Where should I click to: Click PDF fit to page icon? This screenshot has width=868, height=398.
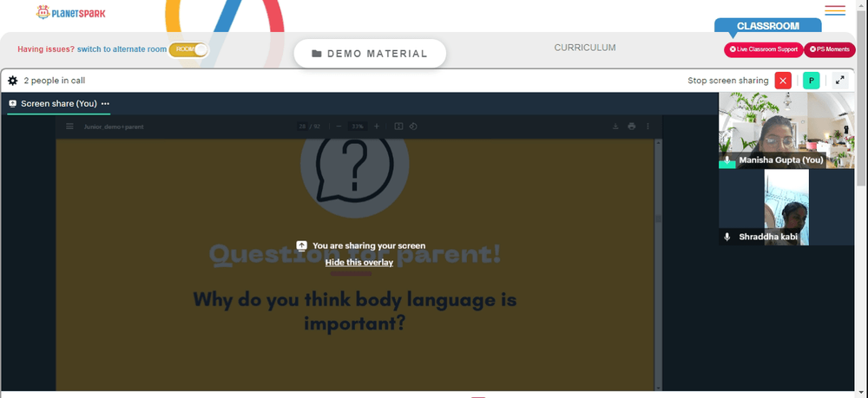[398, 127]
